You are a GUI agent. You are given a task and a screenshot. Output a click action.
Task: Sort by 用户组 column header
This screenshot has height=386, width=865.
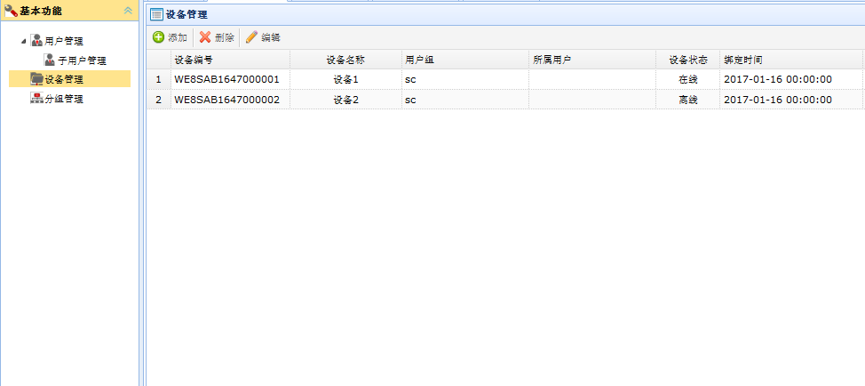tap(465, 60)
